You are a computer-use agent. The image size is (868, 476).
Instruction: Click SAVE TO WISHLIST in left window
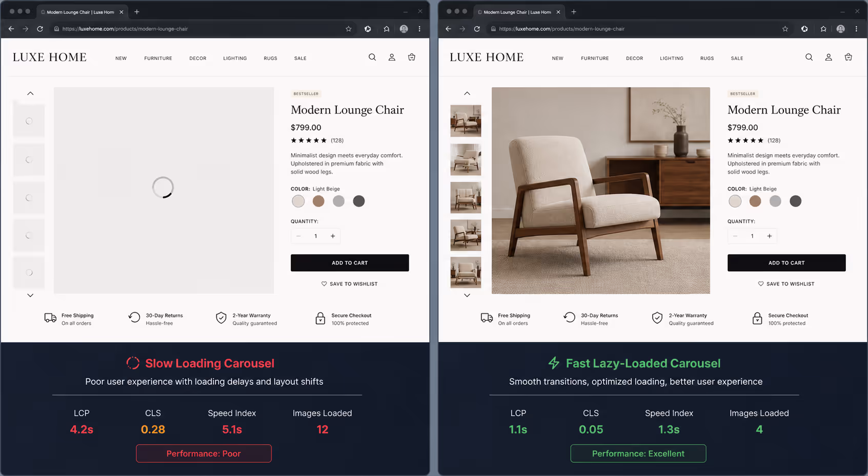350,284
